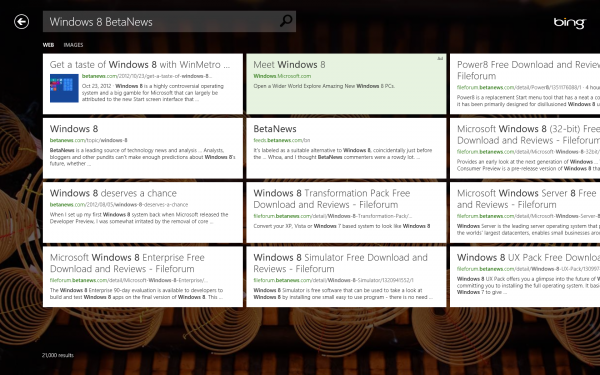This screenshot has height=375, width=600.
Task: Click the '21,000 results' count text
Action: tap(58, 355)
